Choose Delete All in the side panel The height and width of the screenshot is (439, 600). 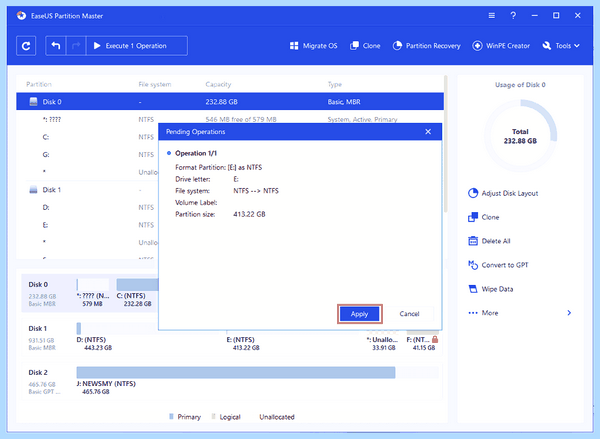(x=489, y=241)
